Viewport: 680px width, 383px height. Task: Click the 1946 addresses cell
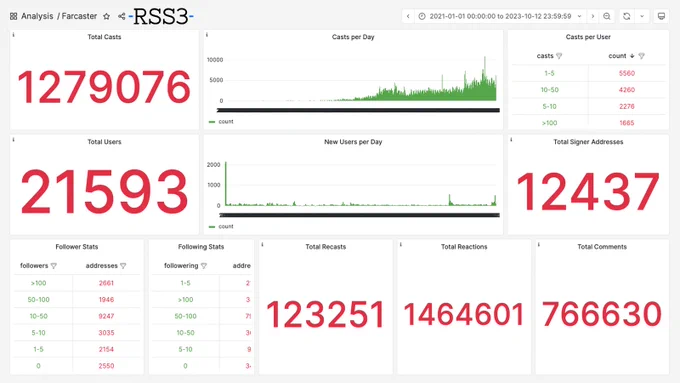tap(106, 300)
